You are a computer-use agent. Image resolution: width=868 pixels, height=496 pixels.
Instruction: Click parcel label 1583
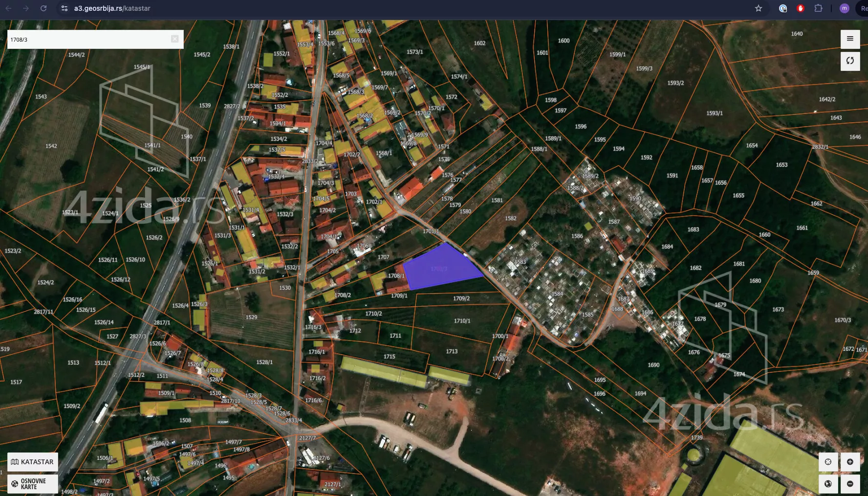(520, 262)
